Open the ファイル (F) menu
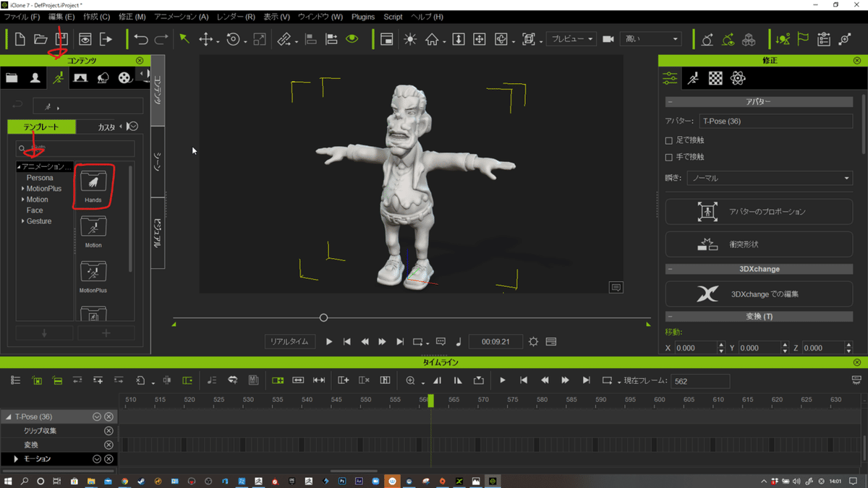868x488 pixels. (x=22, y=17)
